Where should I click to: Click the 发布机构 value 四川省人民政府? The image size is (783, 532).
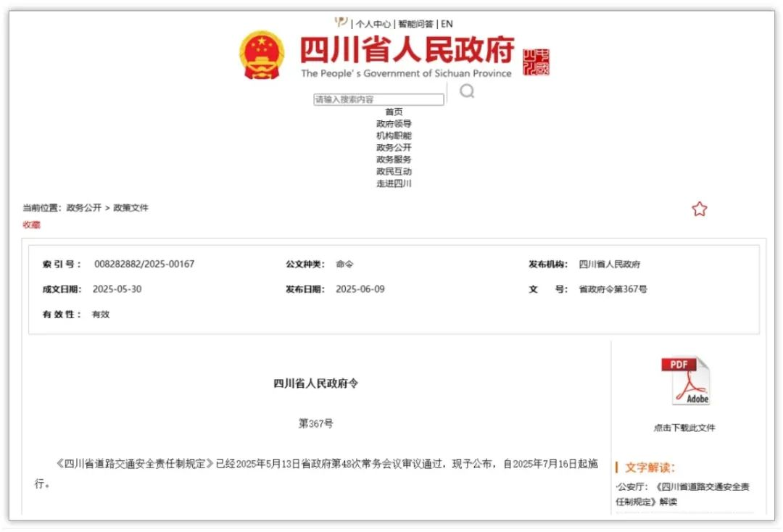pos(609,264)
